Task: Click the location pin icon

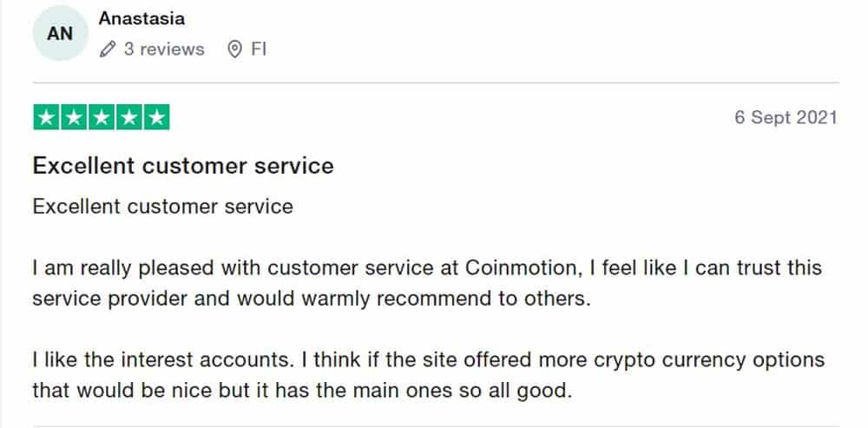Action: (x=233, y=49)
